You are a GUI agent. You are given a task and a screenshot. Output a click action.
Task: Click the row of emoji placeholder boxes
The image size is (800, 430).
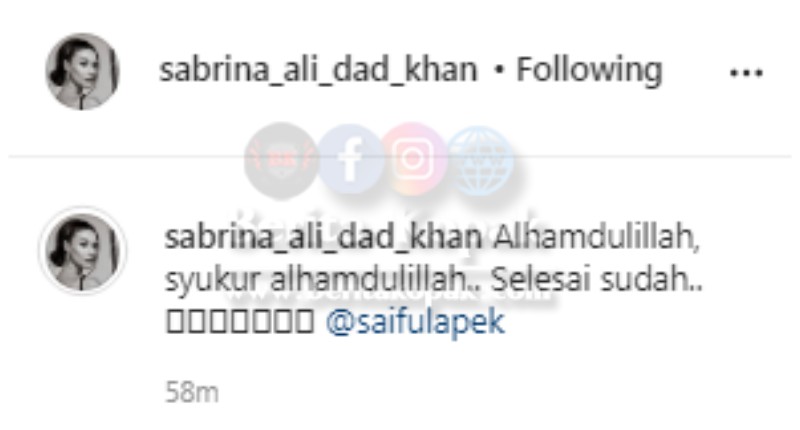click(240, 322)
